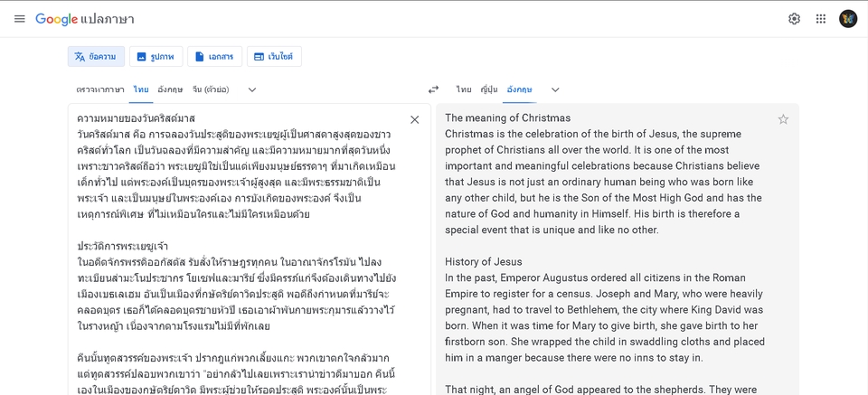Viewport: 868px width, 395px height.
Task: Click the ความหมายของวันคริสต์มาส source line
Action: [x=137, y=118]
